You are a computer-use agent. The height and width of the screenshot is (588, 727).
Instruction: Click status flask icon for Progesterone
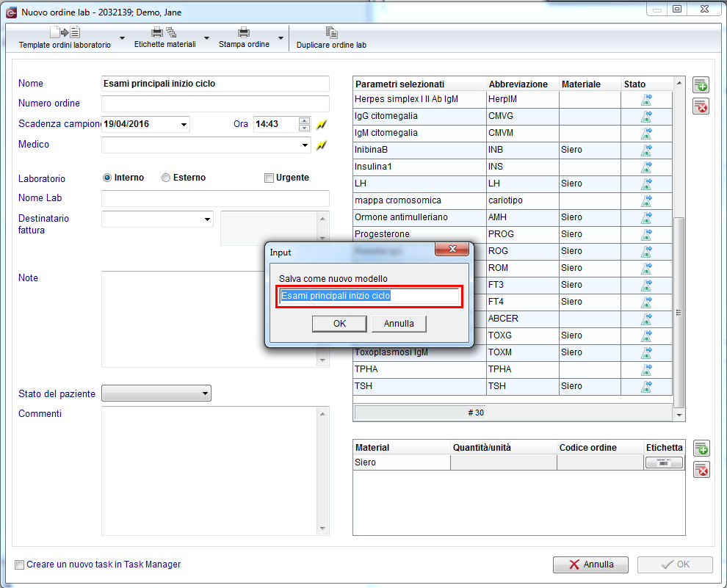click(646, 234)
